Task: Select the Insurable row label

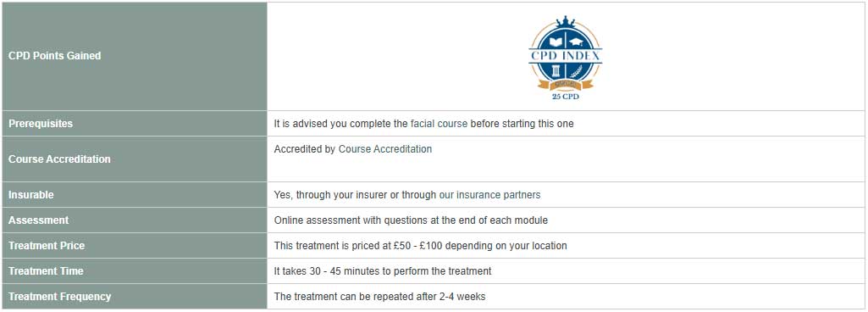Action: tap(135, 195)
